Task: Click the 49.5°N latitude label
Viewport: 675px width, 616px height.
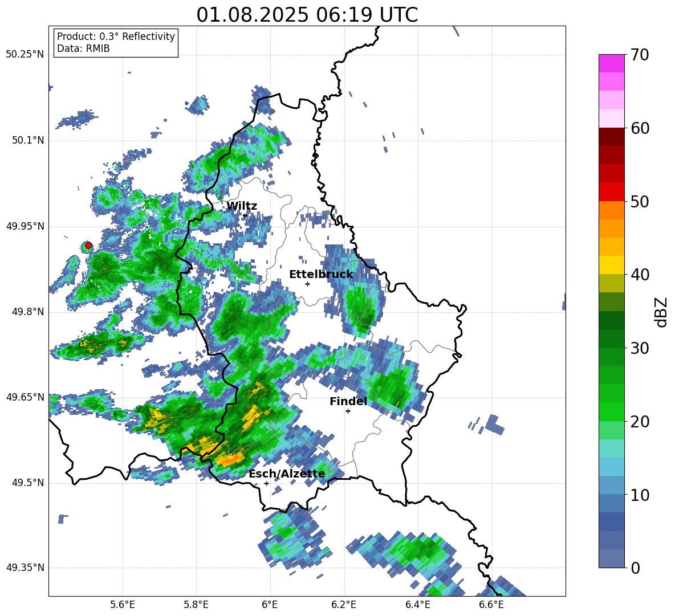Action: tap(28, 483)
